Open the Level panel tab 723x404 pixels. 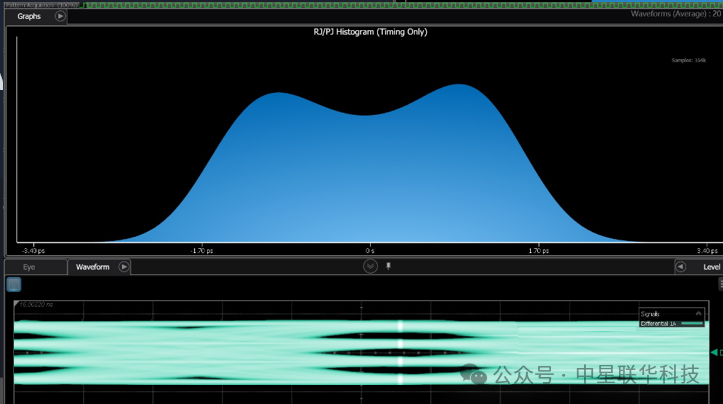point(711,267)
